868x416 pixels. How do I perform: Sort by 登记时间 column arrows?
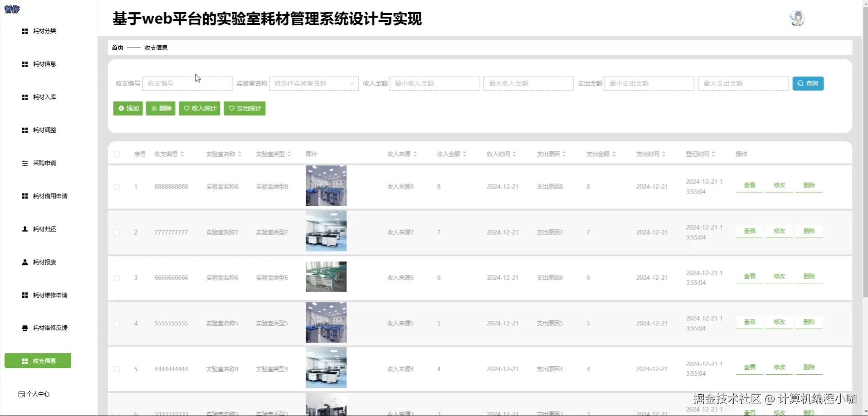pos(713,154)
